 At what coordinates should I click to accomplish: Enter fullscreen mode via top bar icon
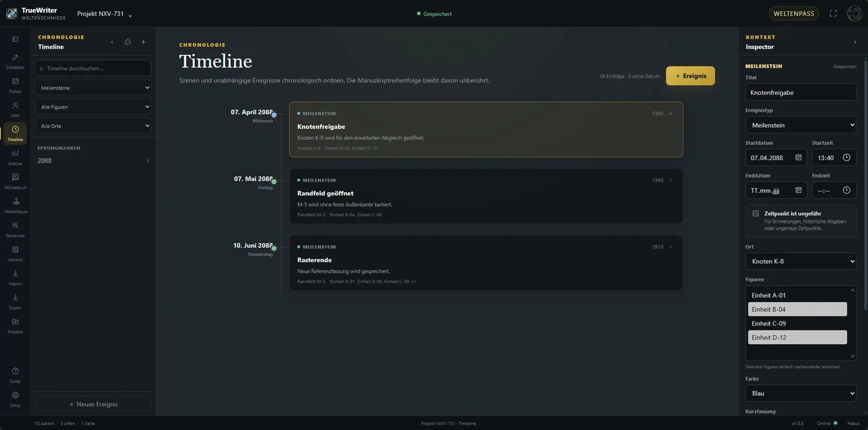click(x=833, y=14)
